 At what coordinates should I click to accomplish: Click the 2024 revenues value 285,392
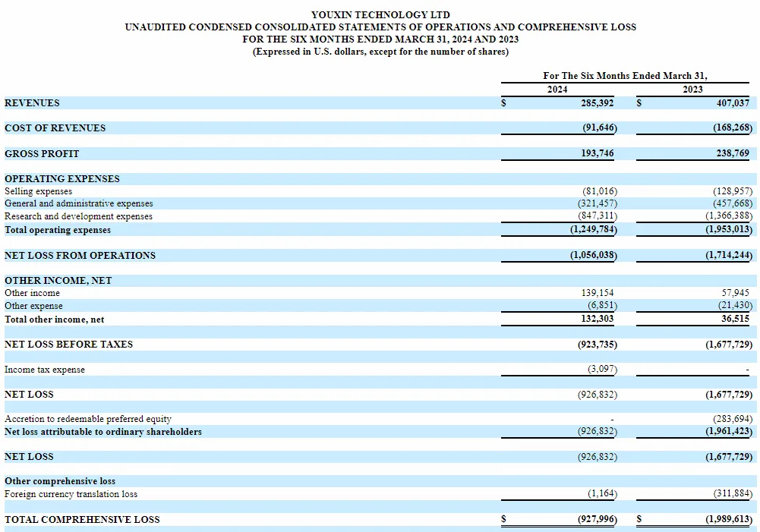(597, 102)
